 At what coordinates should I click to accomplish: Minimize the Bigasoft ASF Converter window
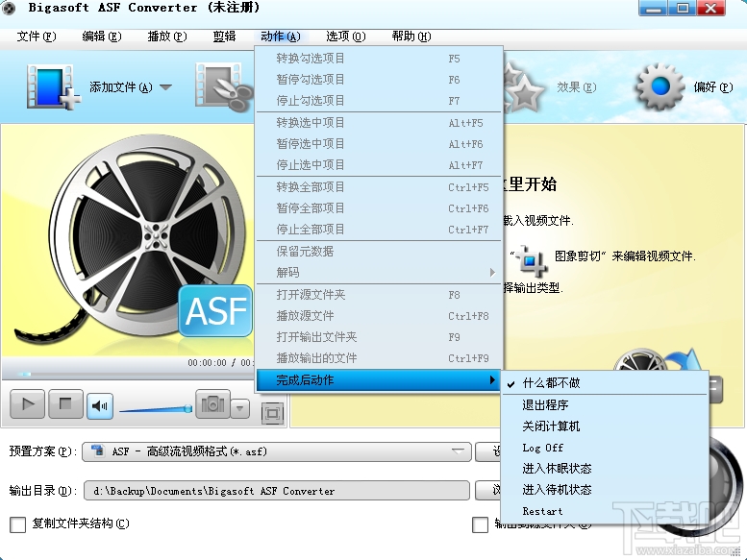(x=653, y=8)
